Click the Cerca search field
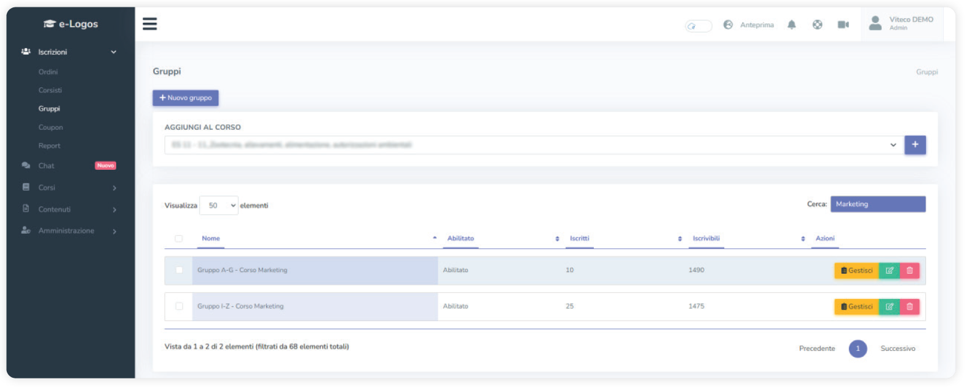The image size is (980, 387). [x=877, y=204]
